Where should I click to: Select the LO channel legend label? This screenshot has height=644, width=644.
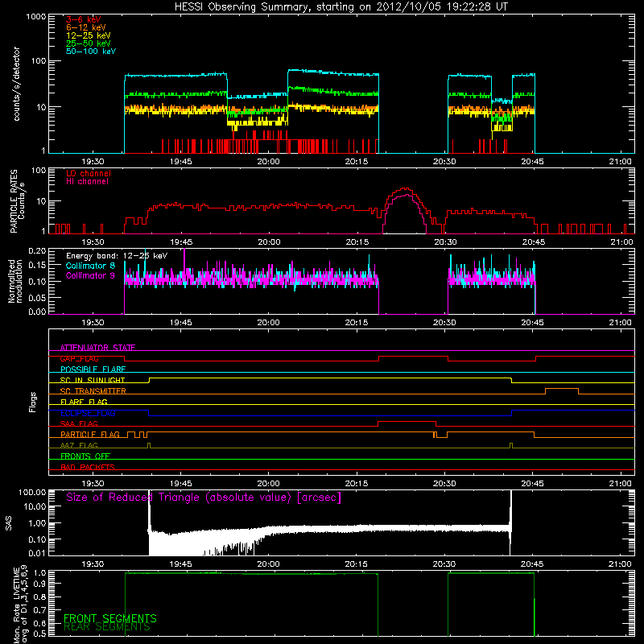click(89, 173)
